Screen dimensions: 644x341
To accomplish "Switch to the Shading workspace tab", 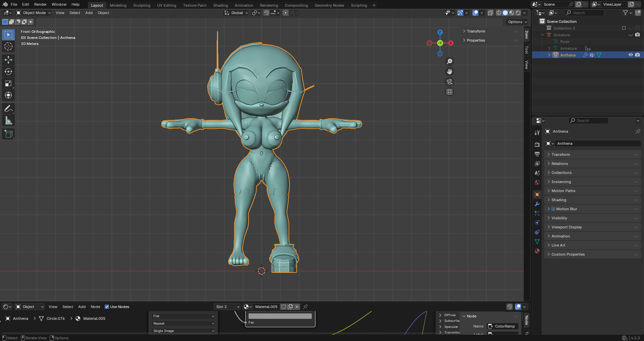I will (x=220, y=5).
